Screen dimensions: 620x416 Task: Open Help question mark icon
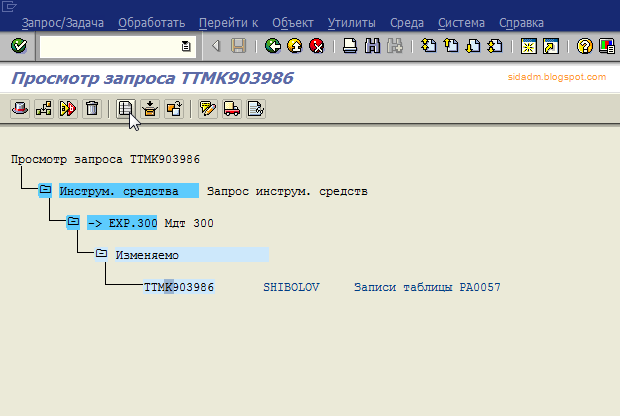point(584,46)
